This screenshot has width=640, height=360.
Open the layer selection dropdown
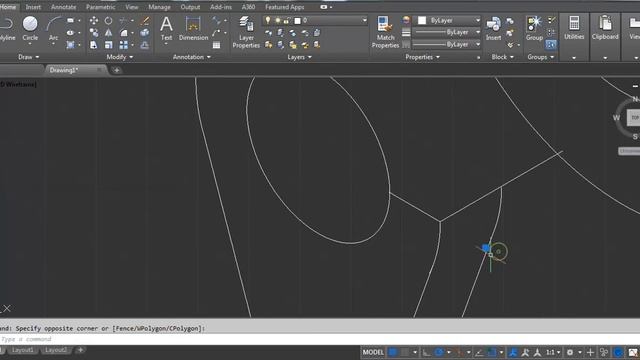[364, 20]
